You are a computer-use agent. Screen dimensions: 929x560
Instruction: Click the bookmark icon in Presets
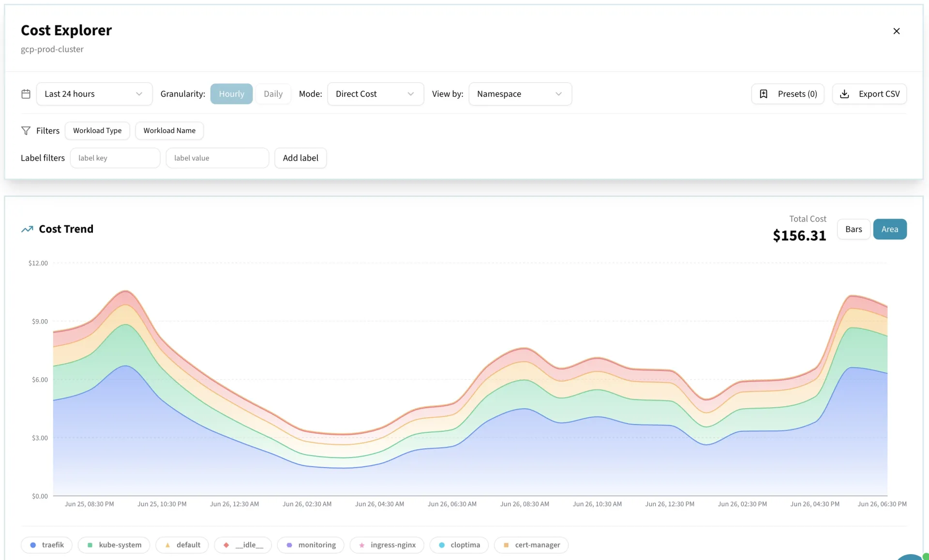point(764,94)
